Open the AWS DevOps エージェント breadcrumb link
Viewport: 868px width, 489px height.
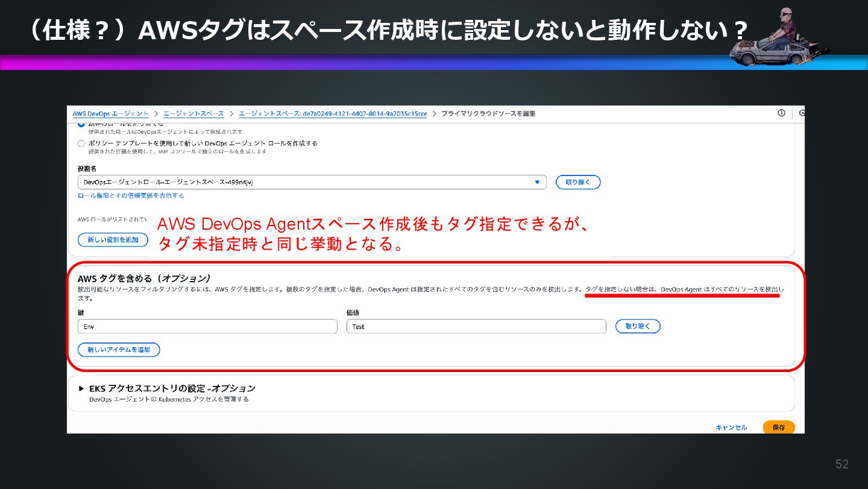click(x=110, y=114)
